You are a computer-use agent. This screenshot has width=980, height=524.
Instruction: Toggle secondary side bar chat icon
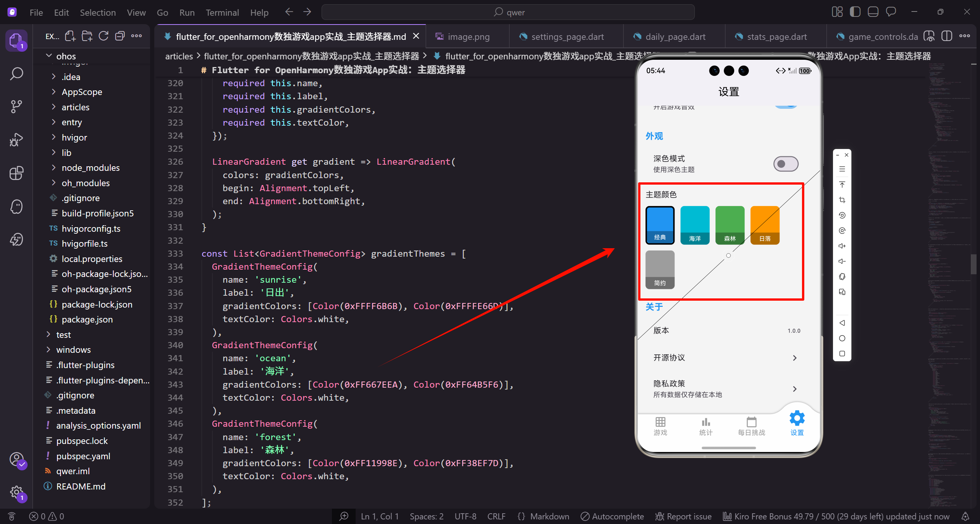[x=891, y=12]
